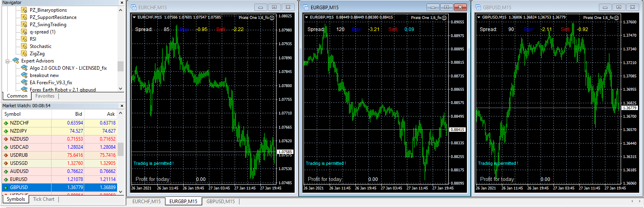644x208 pixels.
Task: Click the EA ForexFiv_V9.3_fix advisor icon
Action: coord(24,83)
